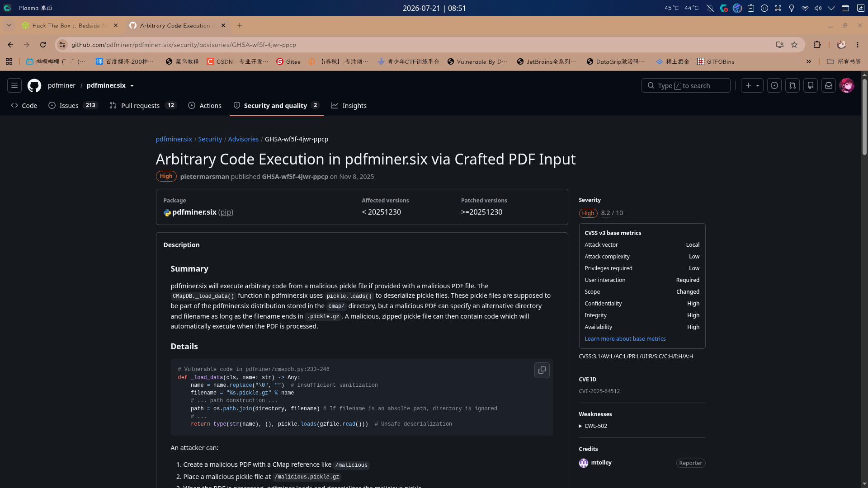
Task: Open the Code tab
Action: 24,105
